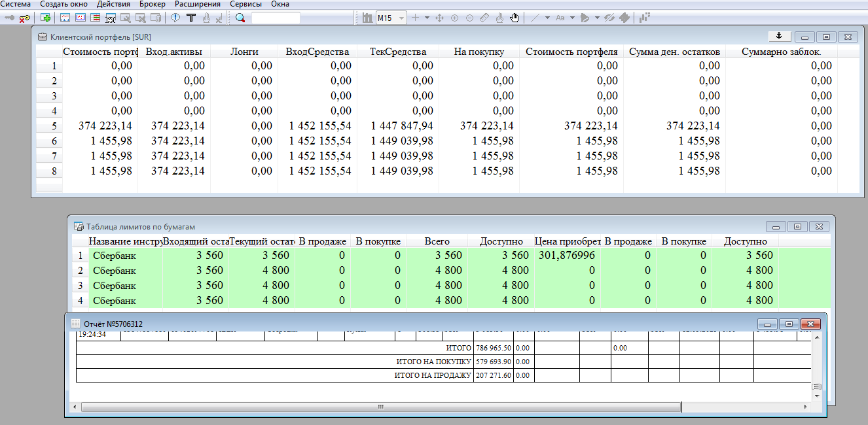
Task: Expand the dropdown arrow next to crosshair plus
Action: pos(427,18)
